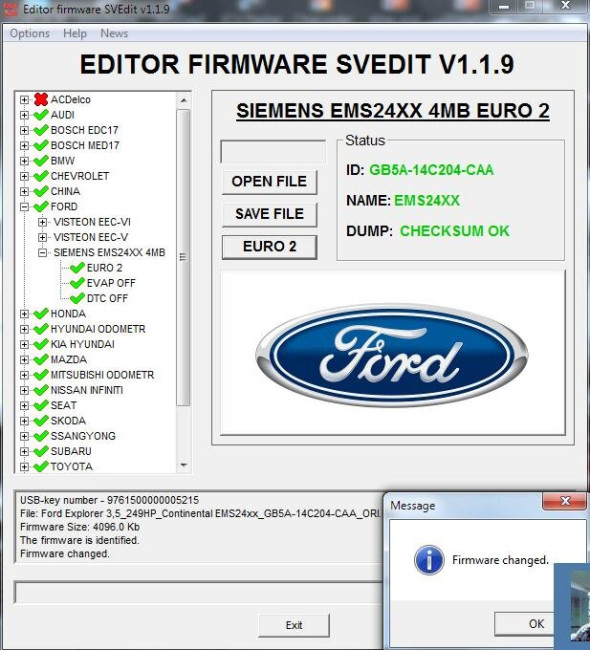Image resolution: width=590 pixels, height=650 pixels.
Task: Open the Options menu
Action: (x=29, y=33)
